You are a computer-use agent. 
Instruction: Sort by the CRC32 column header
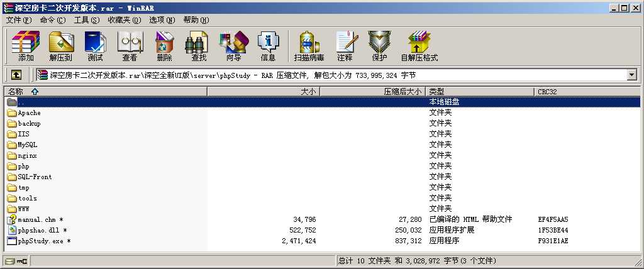coord(587,92)
